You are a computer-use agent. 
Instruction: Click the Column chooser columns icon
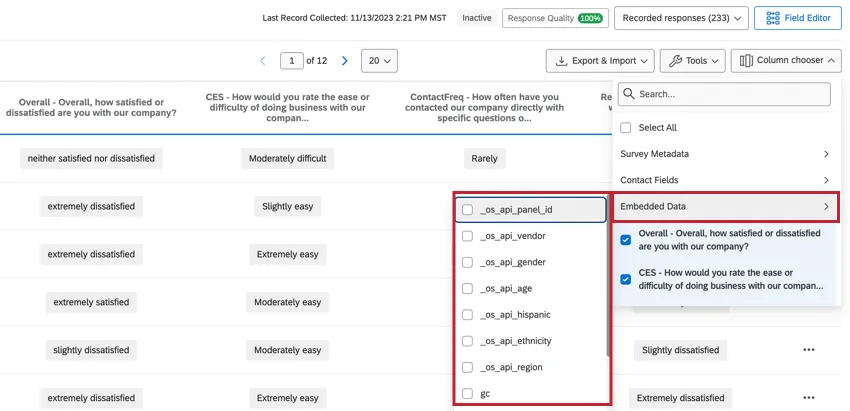(x=746, y=61)
